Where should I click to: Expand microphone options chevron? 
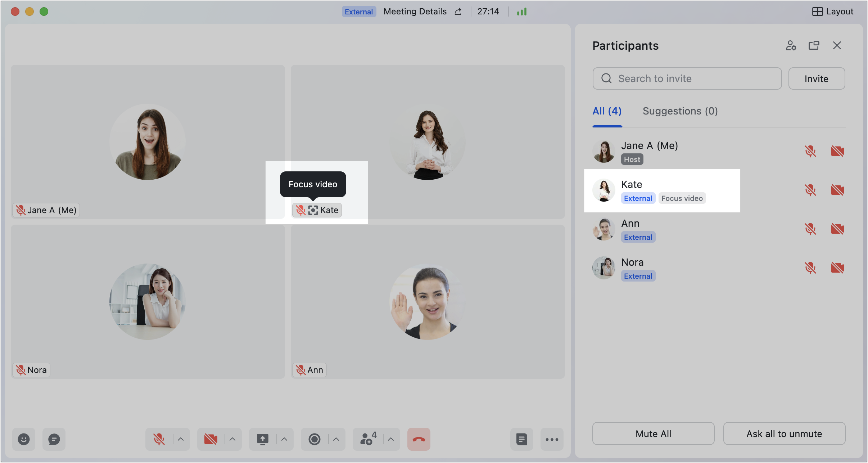181,439
